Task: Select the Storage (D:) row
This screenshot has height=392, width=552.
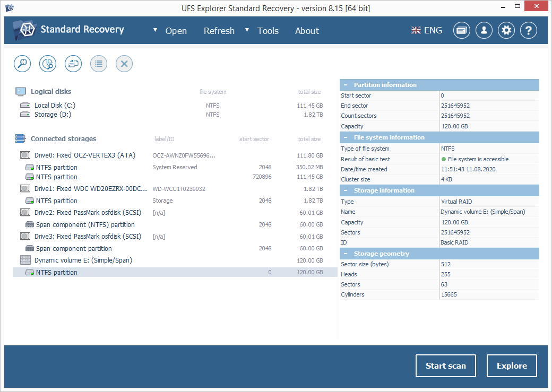Action: [175, 115]
